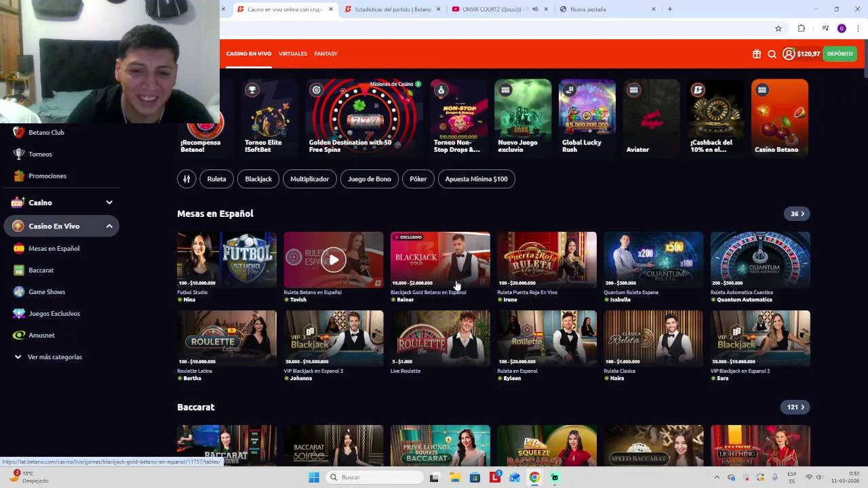Open Roulette Latina game thumbnail
Screen dimensions: 868x488
click(x=226, y=338)
